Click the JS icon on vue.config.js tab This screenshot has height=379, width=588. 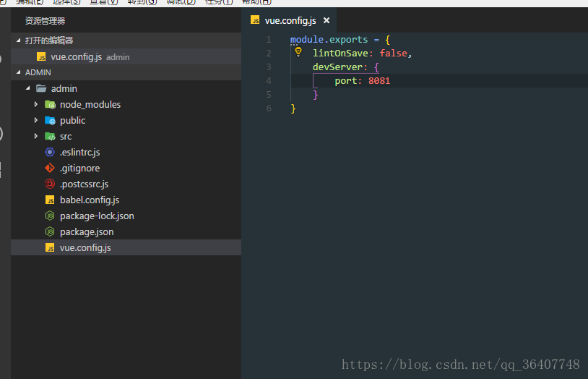(255, 20)
